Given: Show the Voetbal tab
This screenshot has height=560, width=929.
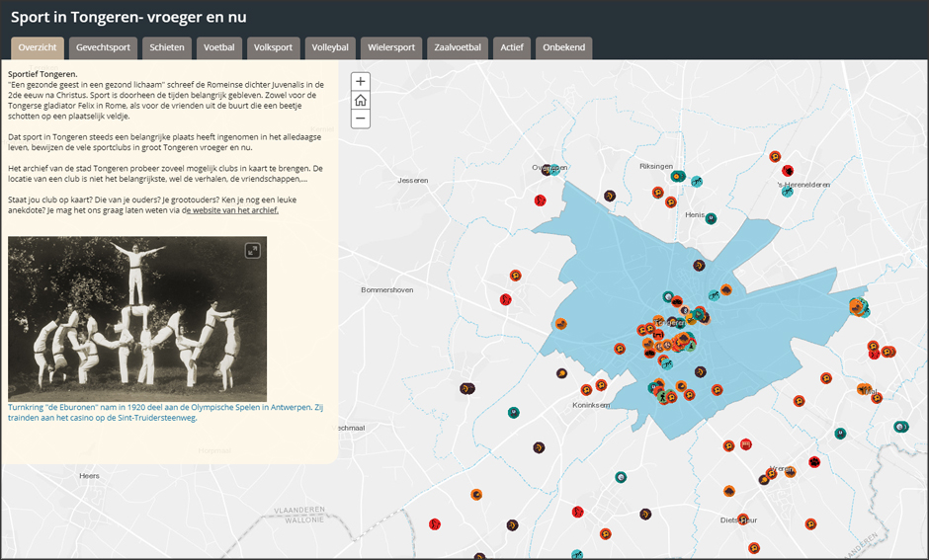Looking at the screenshot, I should [219, 47].
